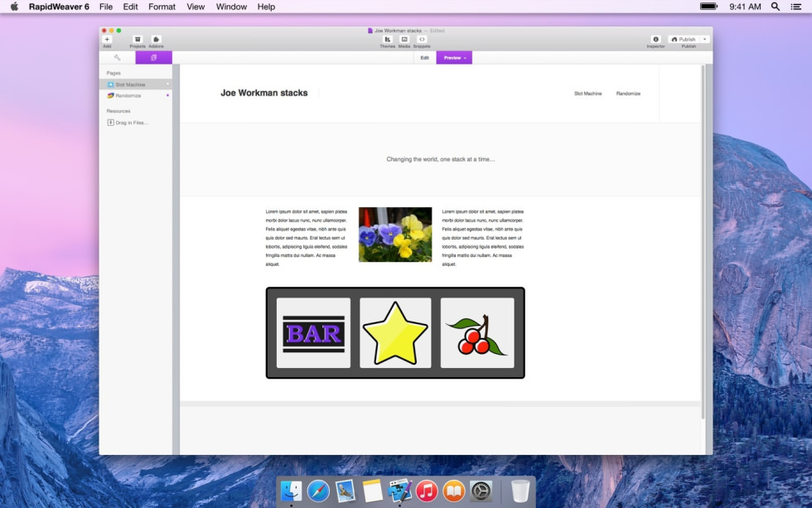Click the Publish button
Image resolution: width=812 pixels, height=508 pixels.
coord(684,39)
